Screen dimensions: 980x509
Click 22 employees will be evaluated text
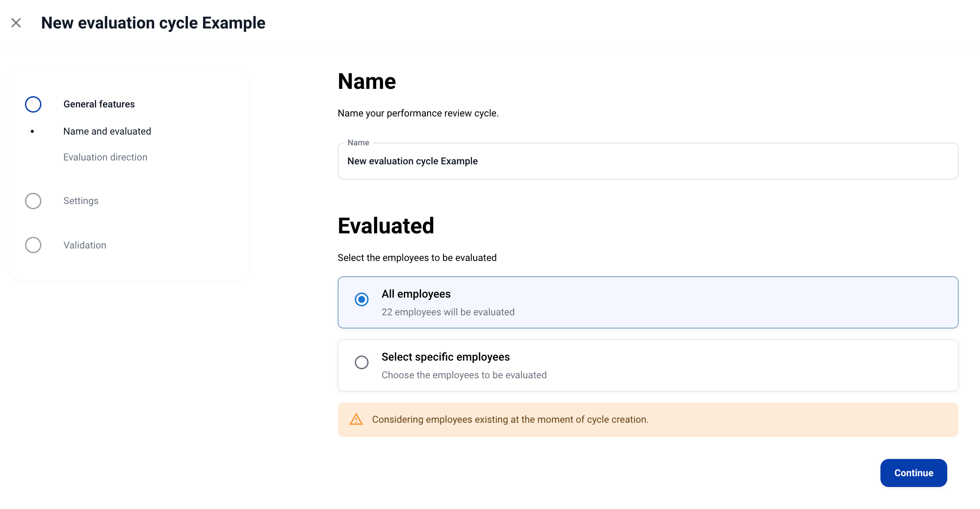[x=448, y=312]
